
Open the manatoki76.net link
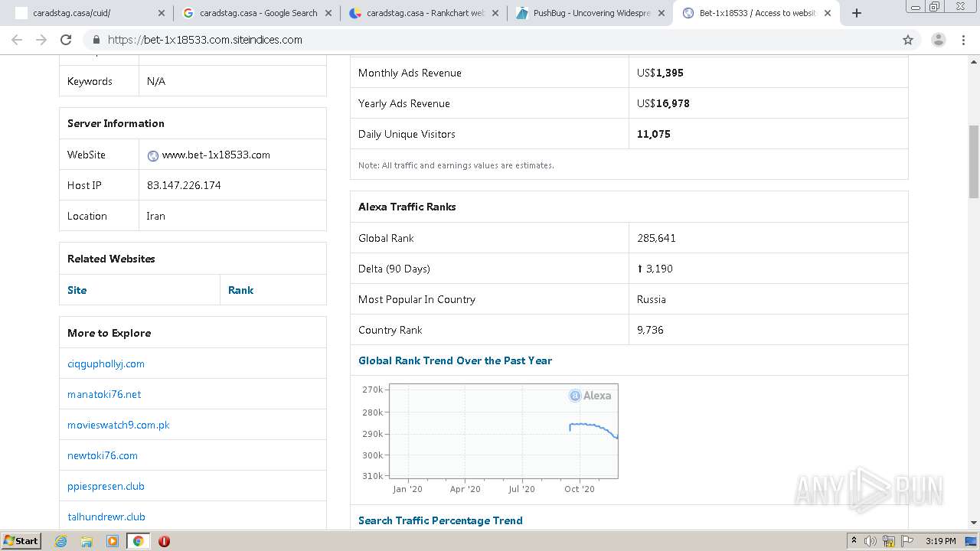point(104,394)
